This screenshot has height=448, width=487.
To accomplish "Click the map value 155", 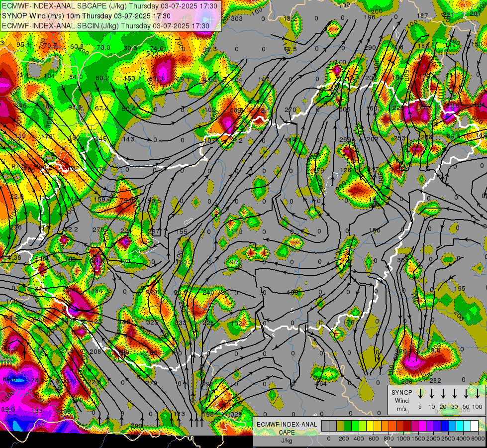I will click(182, 231).
